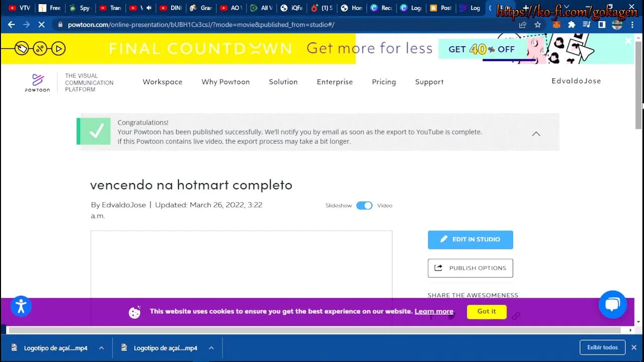Go back with browser back arrow
644x362 pixels.
[x=11, y=25]
